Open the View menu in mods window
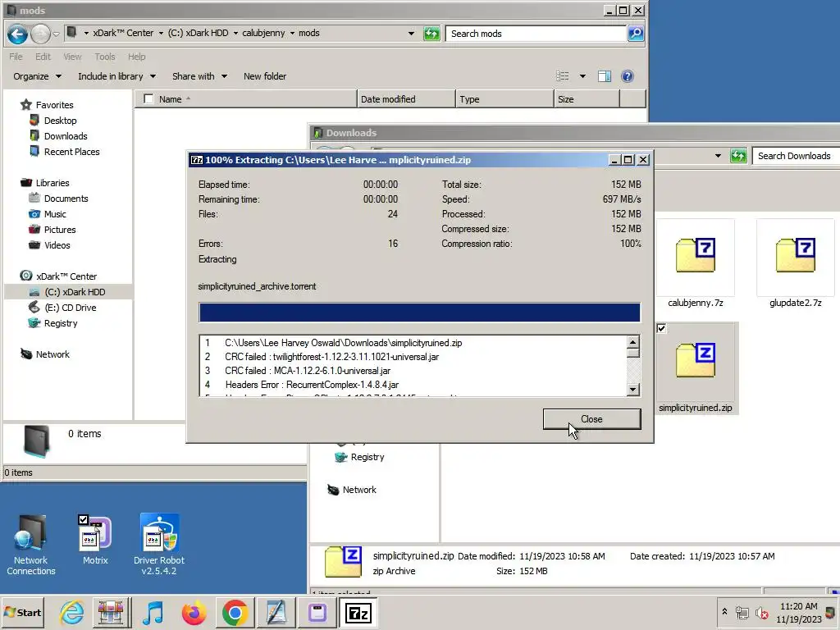 pos(72,57)
